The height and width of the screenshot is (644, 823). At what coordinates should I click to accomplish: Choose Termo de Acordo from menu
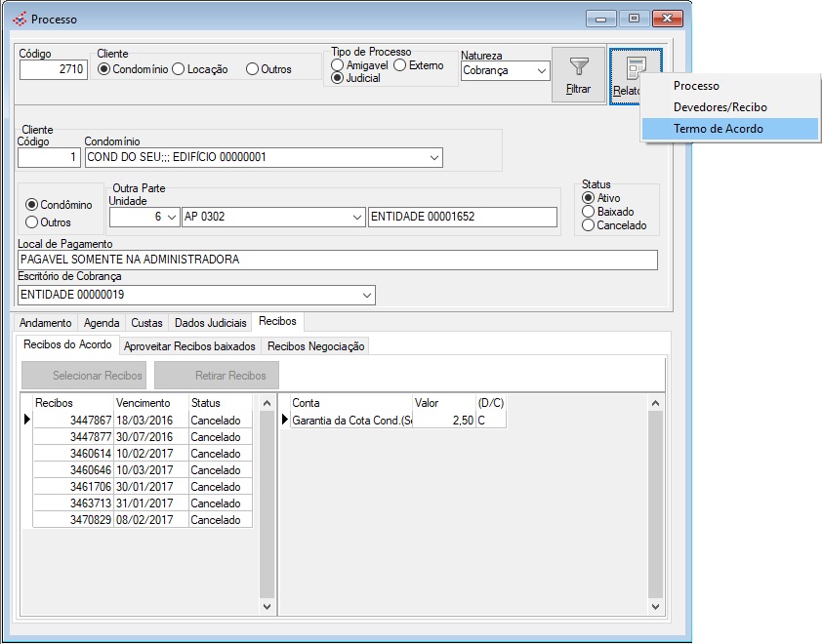pos(718,129)
